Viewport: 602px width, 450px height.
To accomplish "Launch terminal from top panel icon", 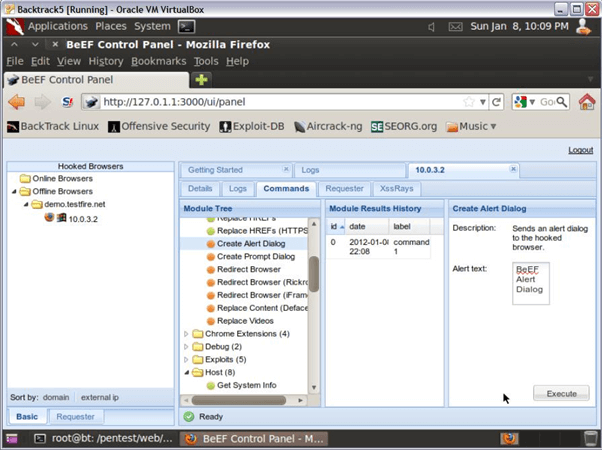I will pos(186,26).
